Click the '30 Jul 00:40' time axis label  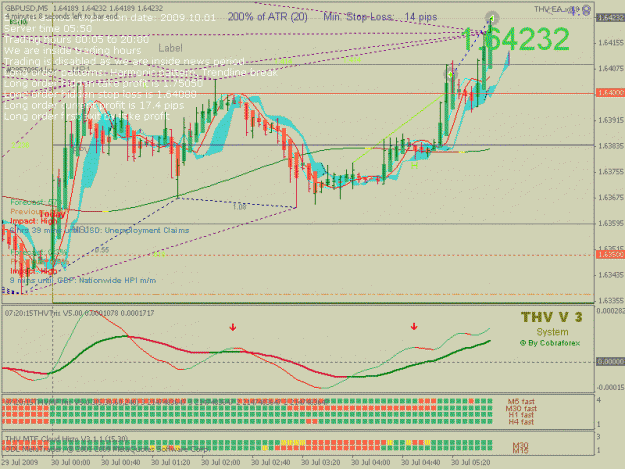coord(120,463)
